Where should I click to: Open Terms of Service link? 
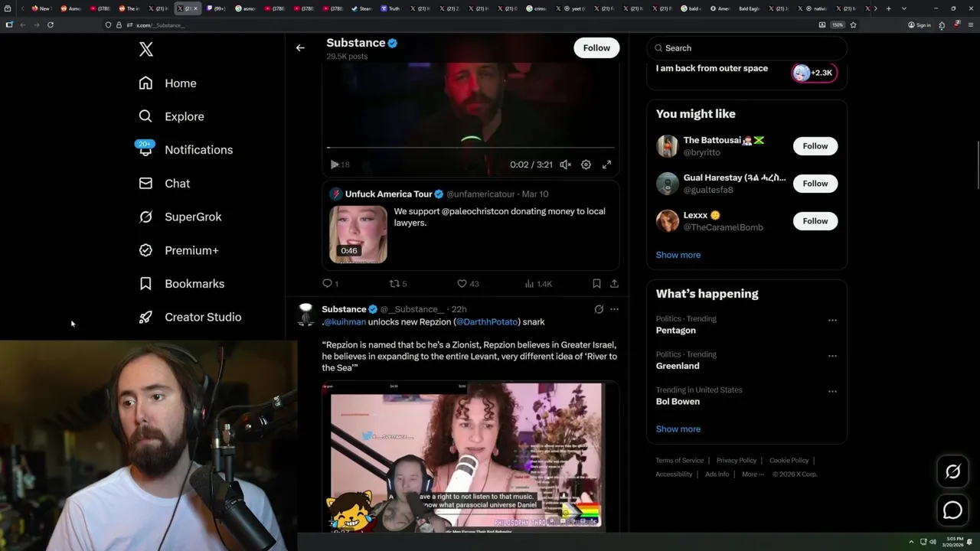680,461
